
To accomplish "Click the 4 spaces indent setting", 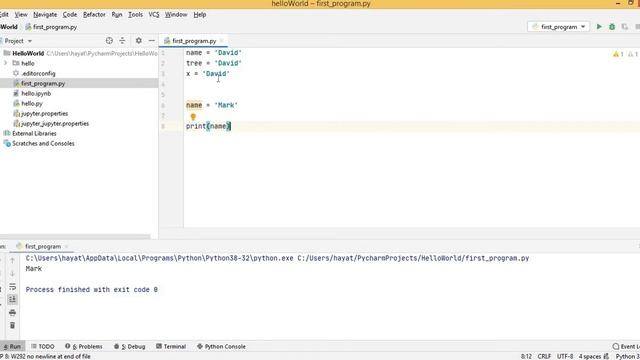I will click(590, 356).
